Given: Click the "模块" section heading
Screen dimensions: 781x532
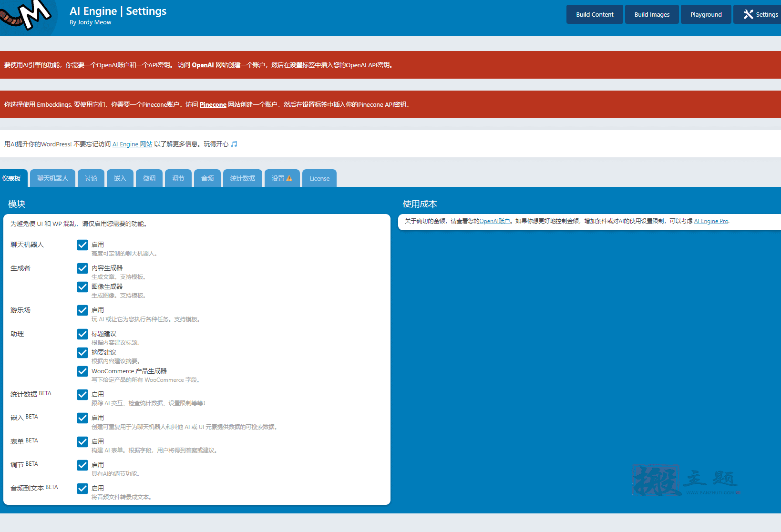Looking at the screenshot, I should (x=17, y=204).
